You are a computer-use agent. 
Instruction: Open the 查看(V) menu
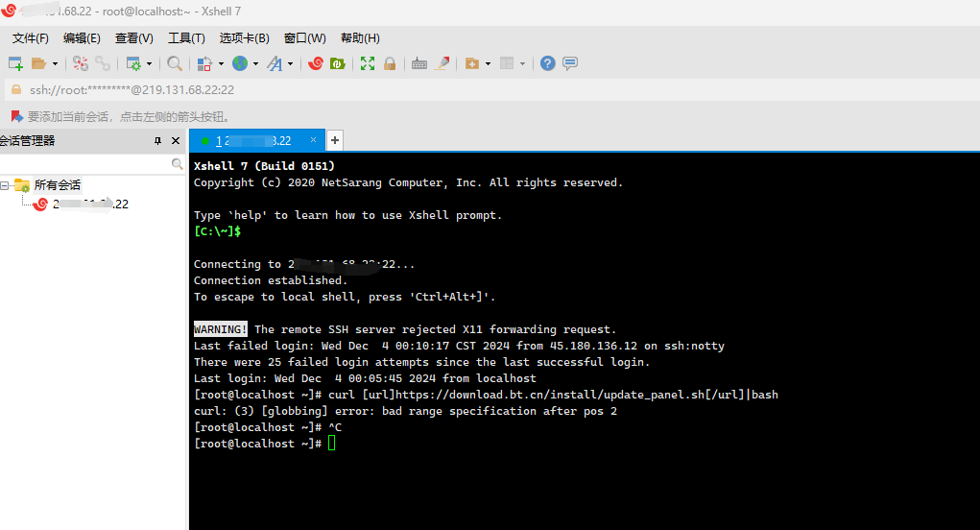click(x=133, y=38)
